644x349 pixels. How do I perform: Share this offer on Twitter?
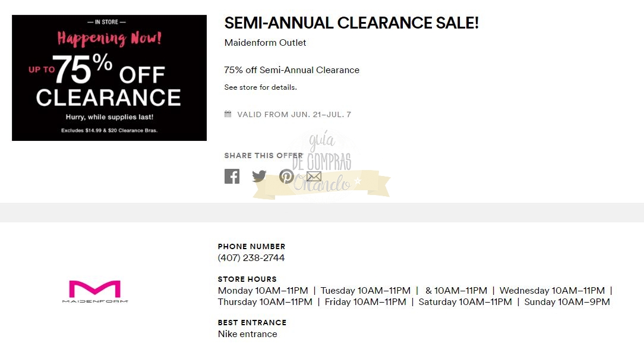click(259, 177)
